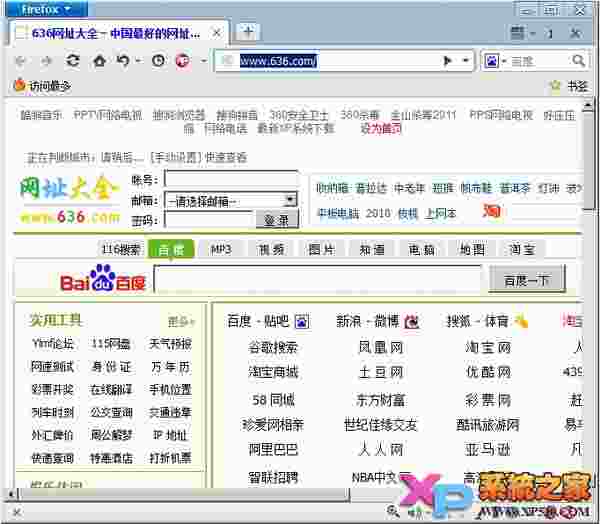The image size is (600, 524).
Task: Open the search engine selection dropdown
Action: 504,61
